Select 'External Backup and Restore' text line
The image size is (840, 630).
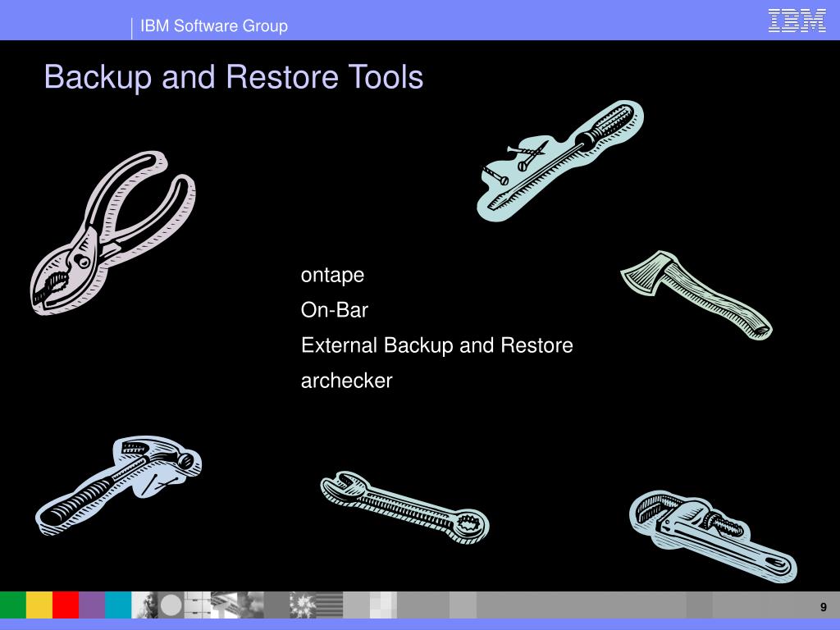436,345
